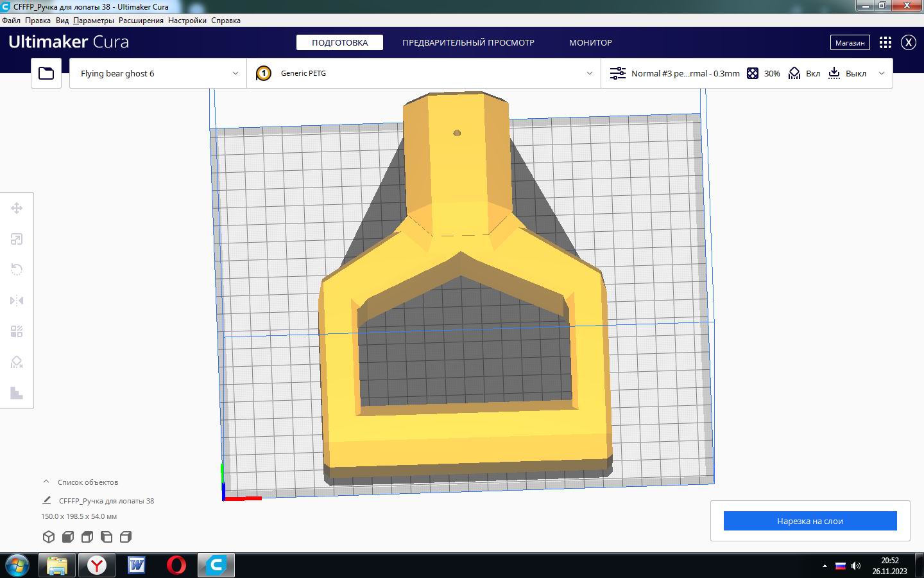Switch to right side view cube icon
This screenshot has height=578, width=924.
coord(126,537)
